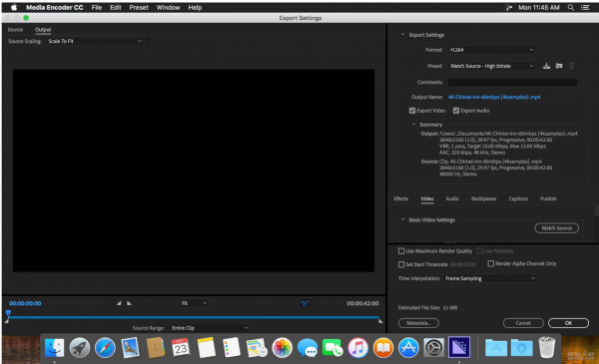Open Calendar icon showing 23
This screenshot has width=599, height=364.
181,348
